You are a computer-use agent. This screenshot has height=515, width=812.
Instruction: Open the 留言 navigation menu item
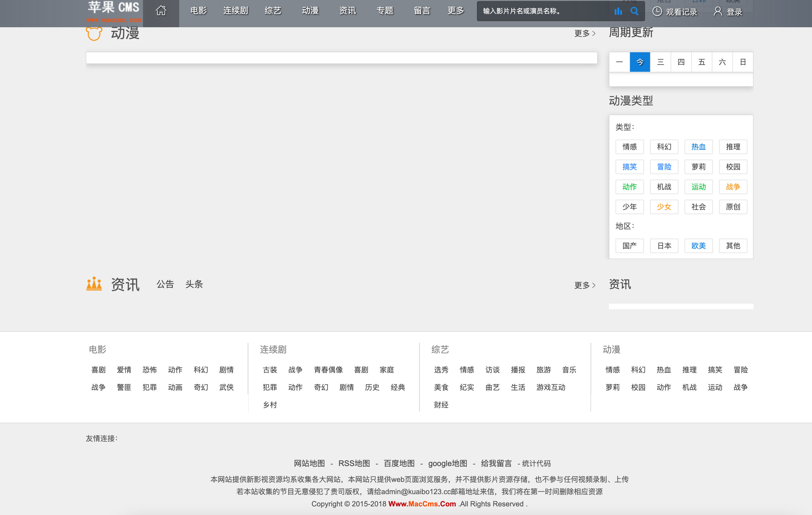[x=422, y=11]
